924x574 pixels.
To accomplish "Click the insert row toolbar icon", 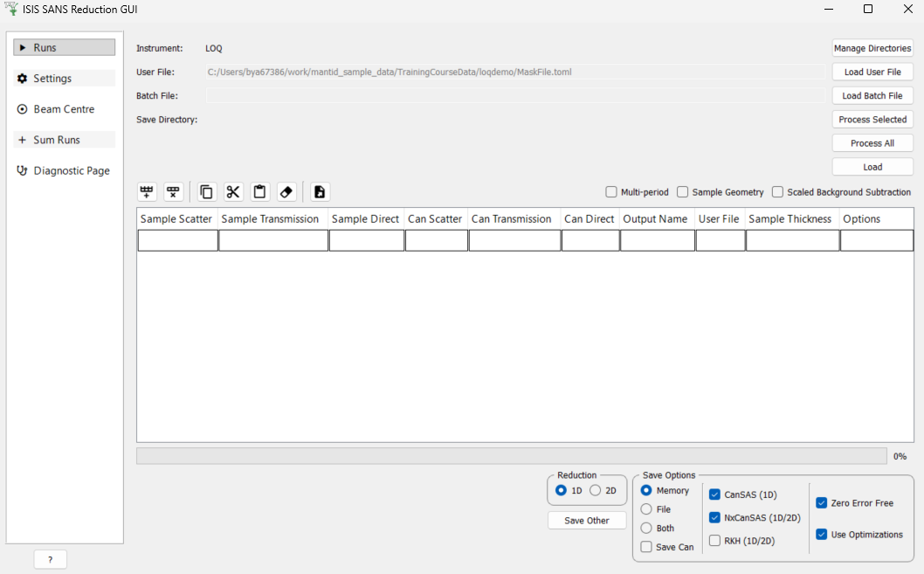I will pyautogui.click(x=147, y=192).
